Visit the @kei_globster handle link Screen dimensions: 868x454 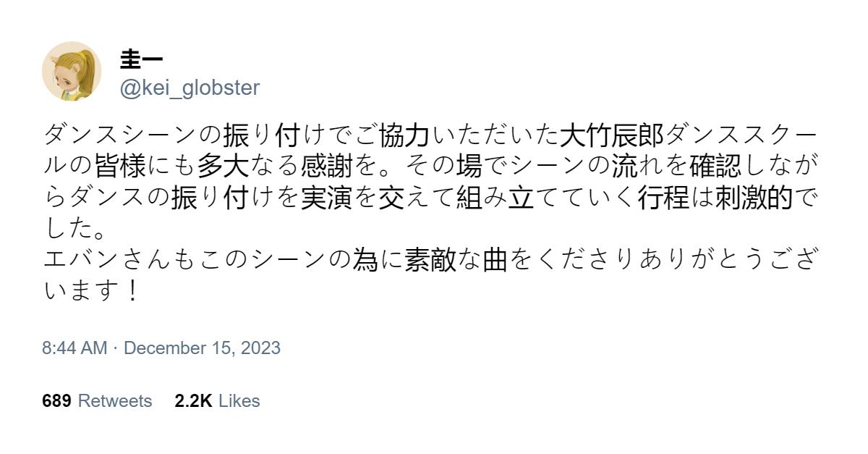click(x=190, y=88)
